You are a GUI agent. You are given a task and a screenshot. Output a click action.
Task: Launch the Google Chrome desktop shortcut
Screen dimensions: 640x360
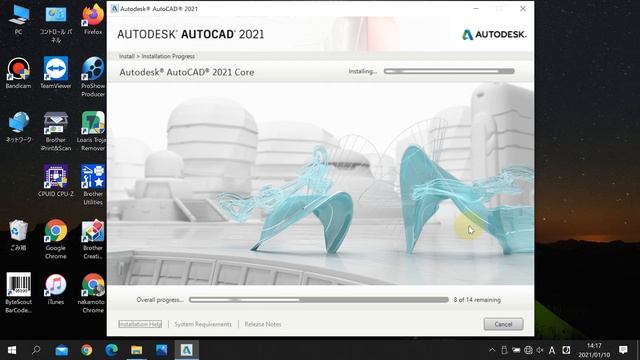pos(56,239)
